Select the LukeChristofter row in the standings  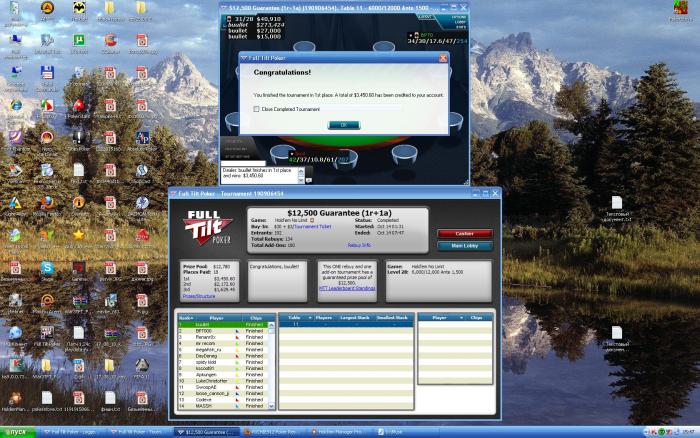click(223, 381)
